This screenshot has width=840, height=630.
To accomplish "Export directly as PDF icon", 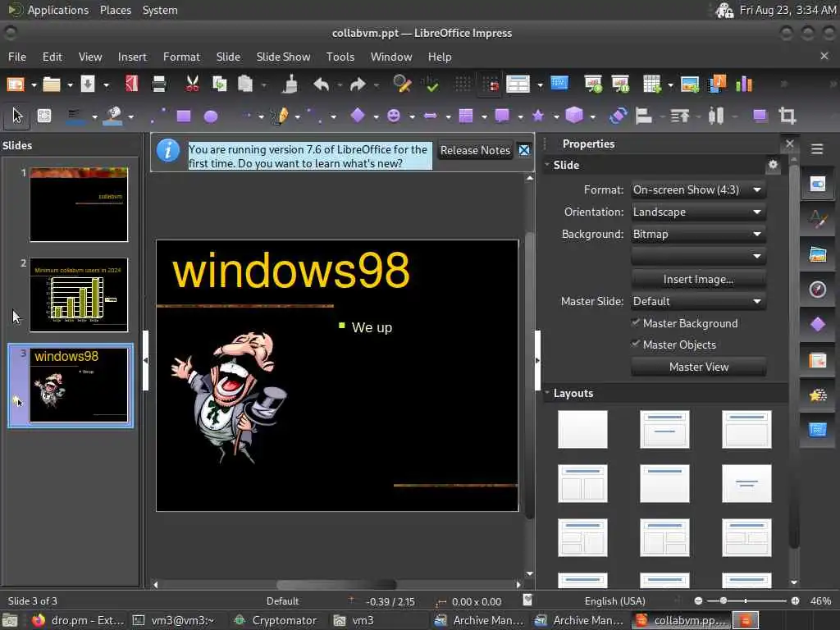I will coord(132,84).
